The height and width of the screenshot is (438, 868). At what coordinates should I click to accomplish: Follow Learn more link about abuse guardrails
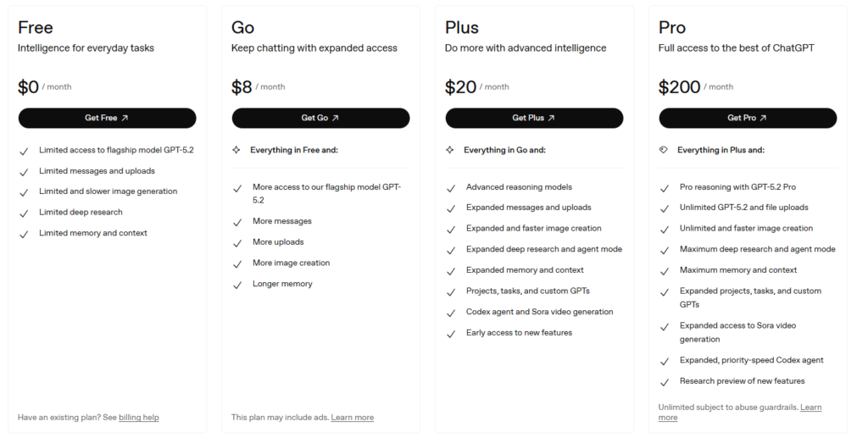(810, 408)
